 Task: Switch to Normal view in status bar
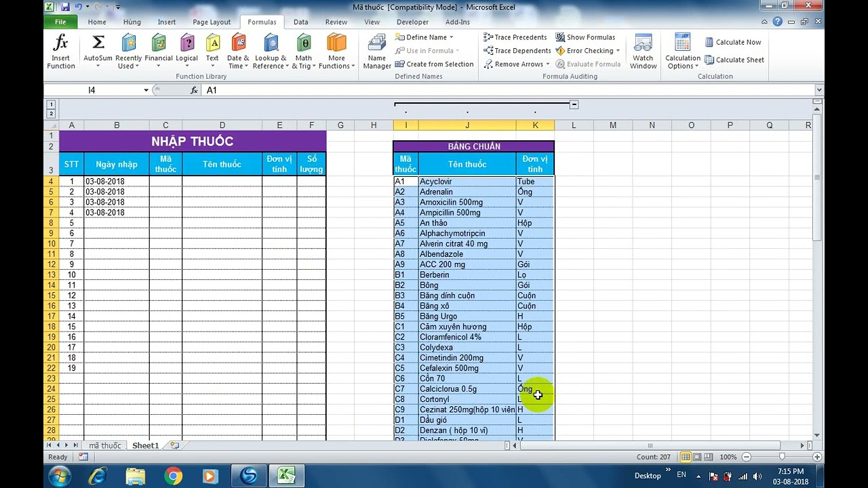686,457
